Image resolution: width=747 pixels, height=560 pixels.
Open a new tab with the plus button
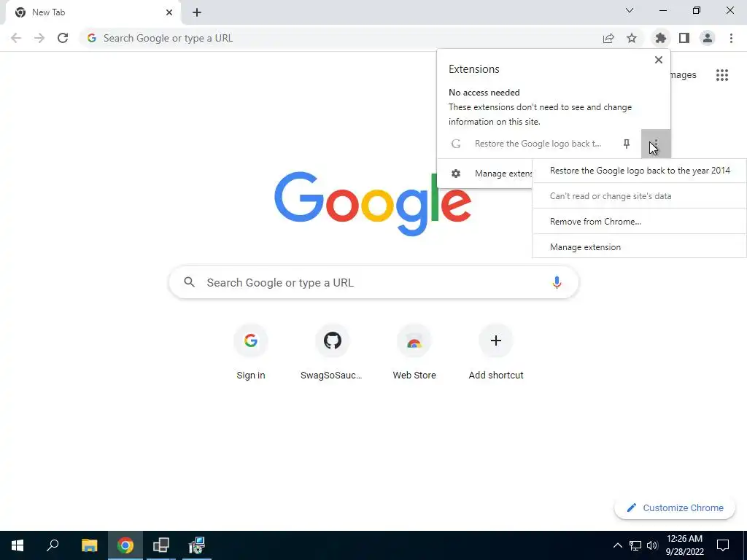point(197,12)
